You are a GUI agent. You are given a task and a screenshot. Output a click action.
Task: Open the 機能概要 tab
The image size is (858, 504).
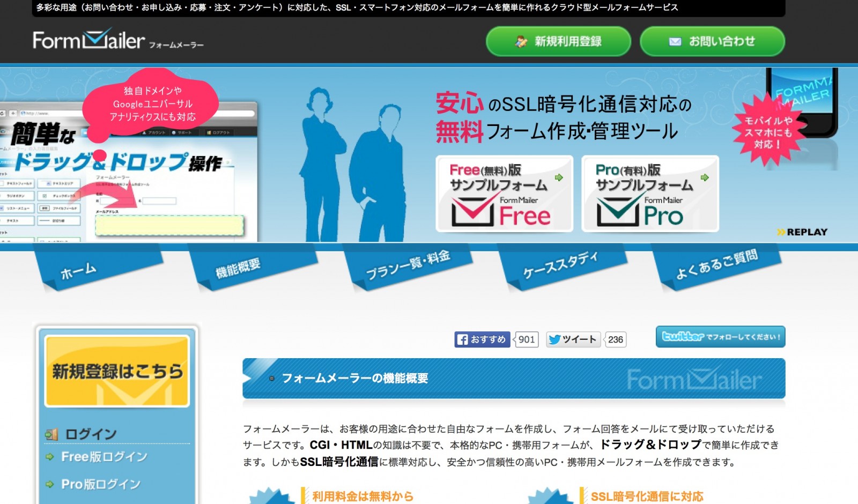coord(253,268)
